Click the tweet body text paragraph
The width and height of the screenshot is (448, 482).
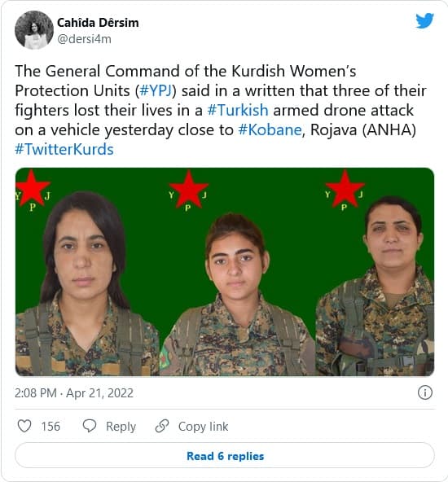pos(221,111)
